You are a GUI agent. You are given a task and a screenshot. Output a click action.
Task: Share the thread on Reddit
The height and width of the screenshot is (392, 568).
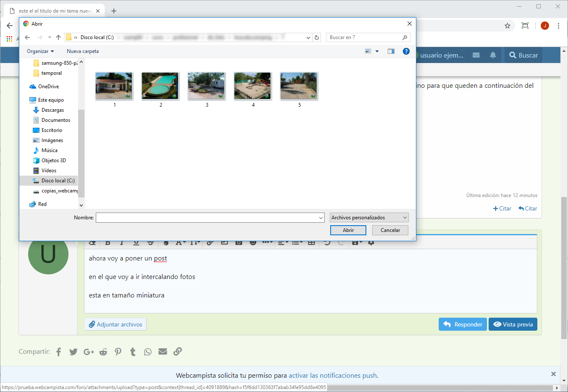pyautogui.click(x=103, y=352)
